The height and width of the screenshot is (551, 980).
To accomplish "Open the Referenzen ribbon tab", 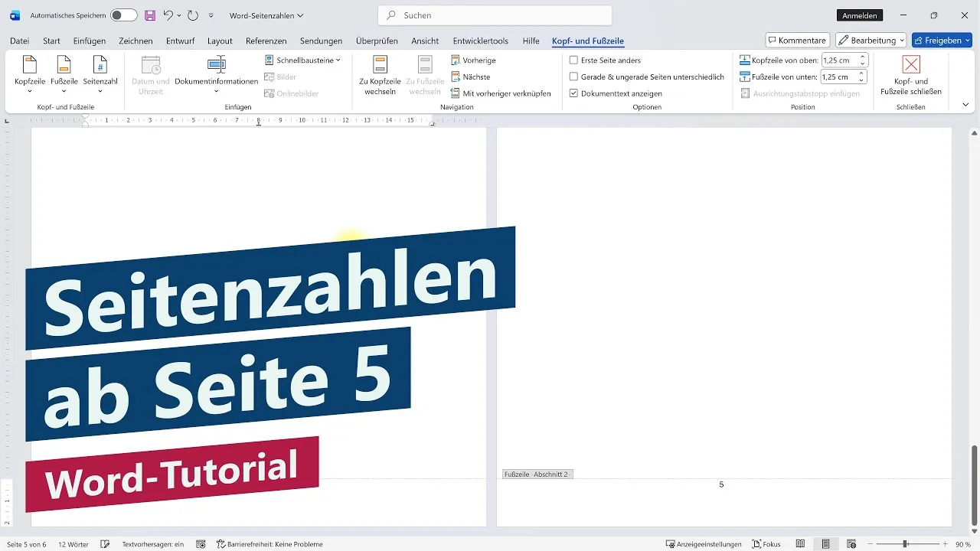I will pyautogui.click(x=266, y=41).
